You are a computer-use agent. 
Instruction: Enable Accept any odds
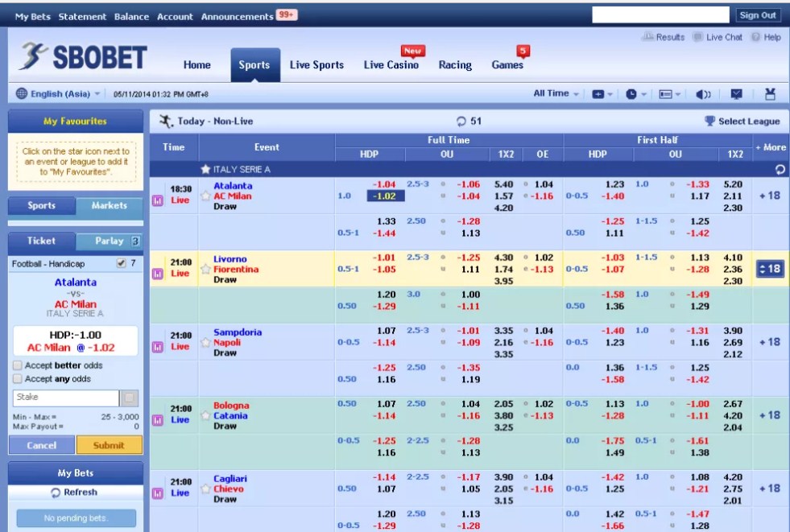[x=18, y=378]
